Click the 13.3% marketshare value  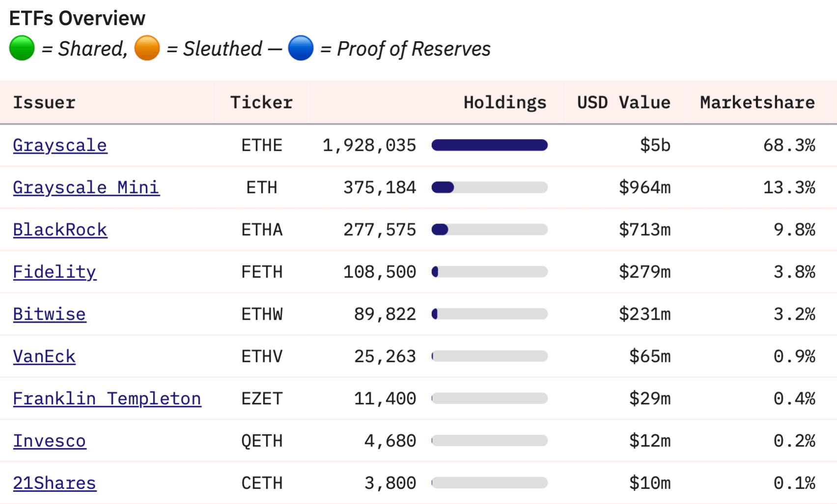pos(789,188)
